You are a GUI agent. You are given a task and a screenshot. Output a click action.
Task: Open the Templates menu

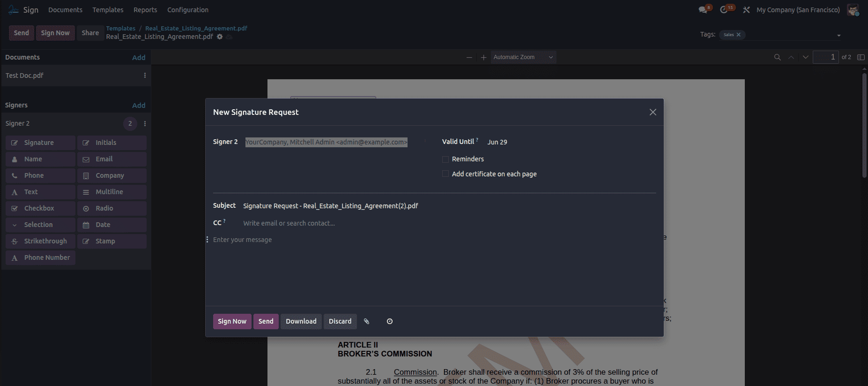click(108, 10)
